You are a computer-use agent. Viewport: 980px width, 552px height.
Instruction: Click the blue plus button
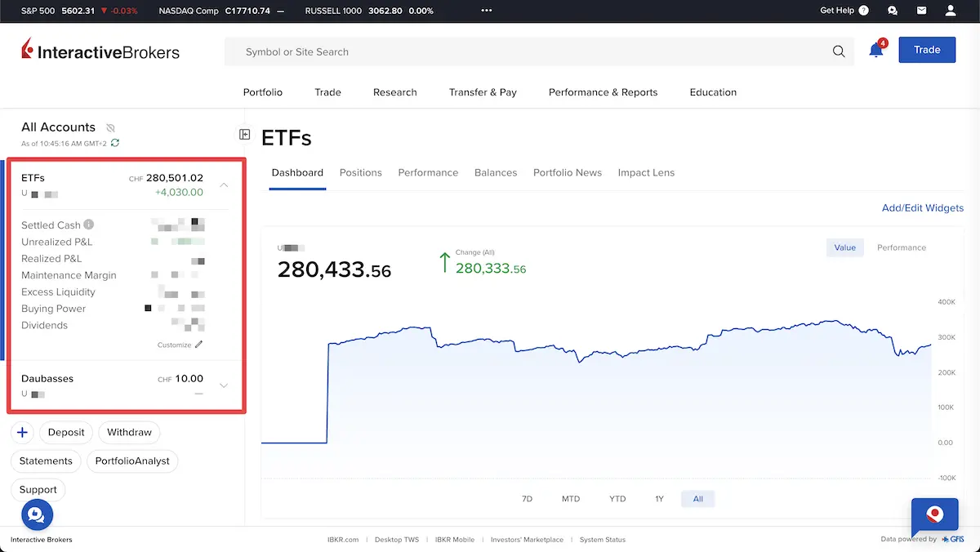tap(22, 432)
